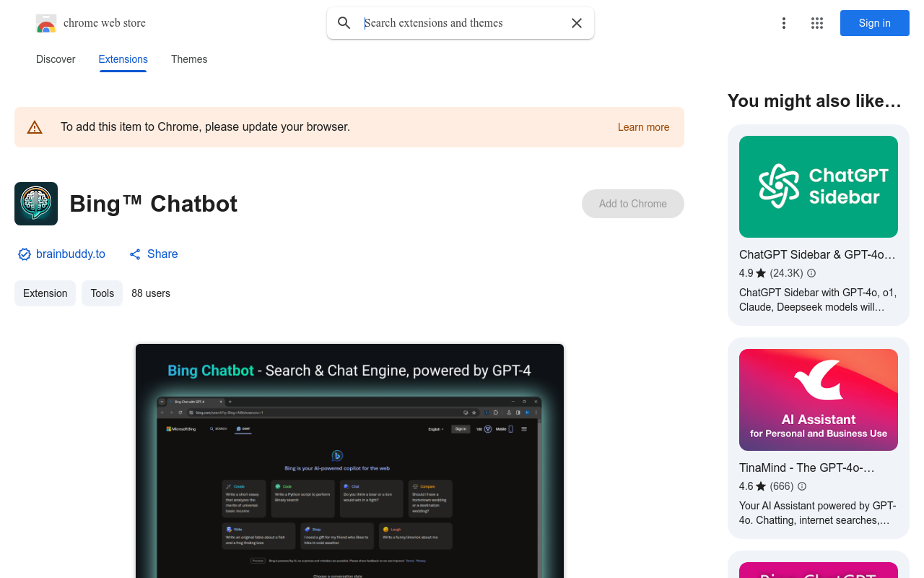
Task: Open the Learn more link
Action: [x=642, y=126]
